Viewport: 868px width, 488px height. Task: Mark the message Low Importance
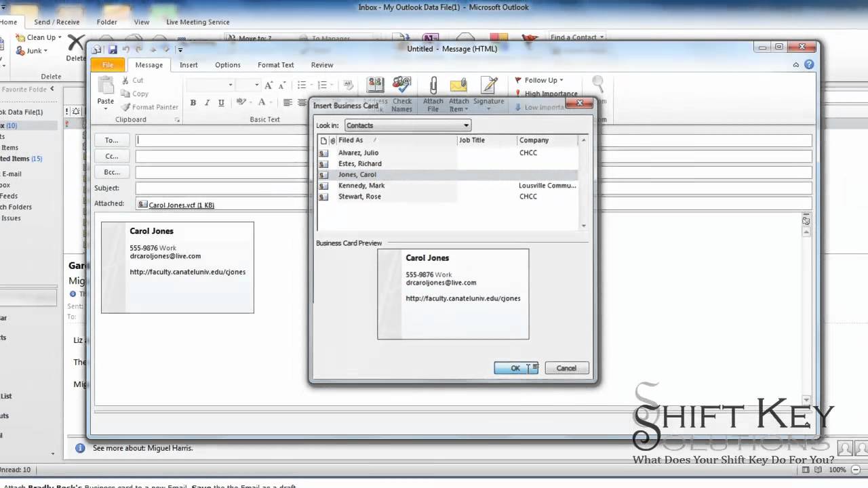(x=540, y=107)
